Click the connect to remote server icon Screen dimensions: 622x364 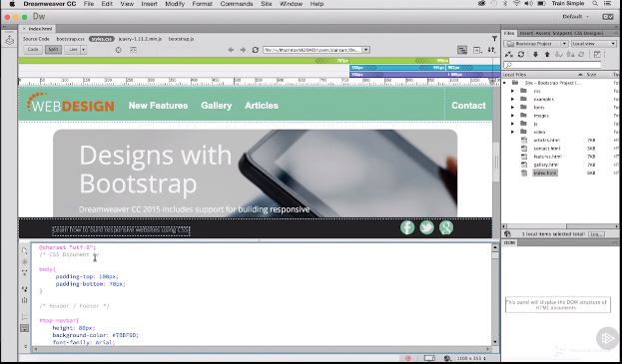pos(508,55)
